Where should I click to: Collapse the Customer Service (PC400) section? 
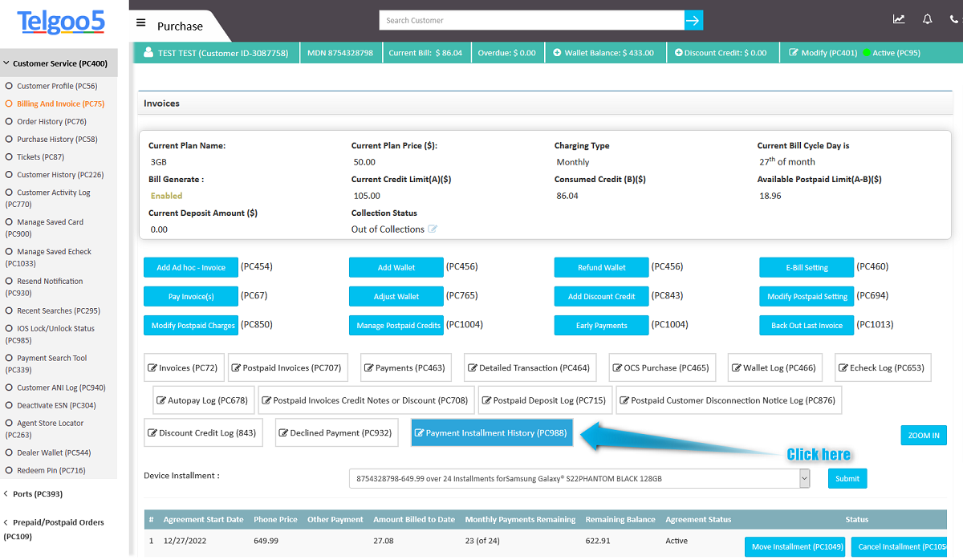coord(59,63)
